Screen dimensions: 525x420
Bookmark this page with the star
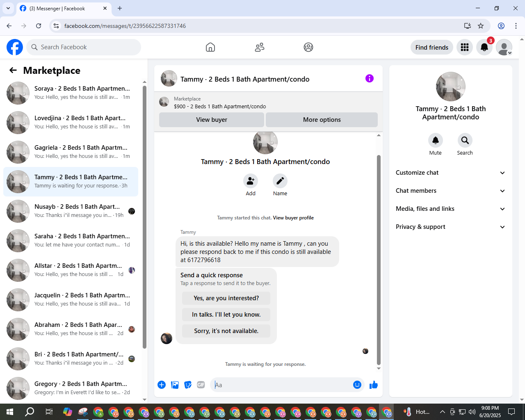pos(481,26)
